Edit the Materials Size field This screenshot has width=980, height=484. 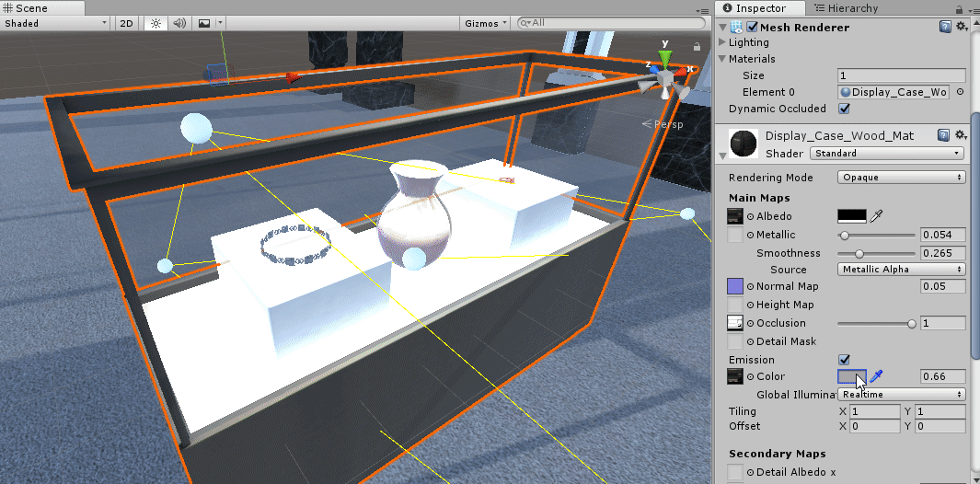pos(901,75)
